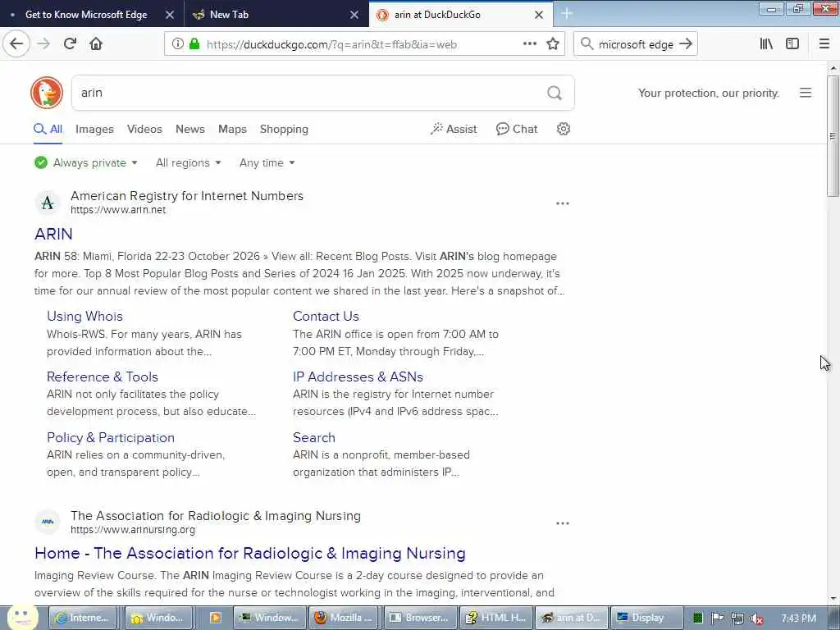This screenshot has height=630, width=840.
Task: Click the green padlock security icon
Action: click(x=194, y=44)
